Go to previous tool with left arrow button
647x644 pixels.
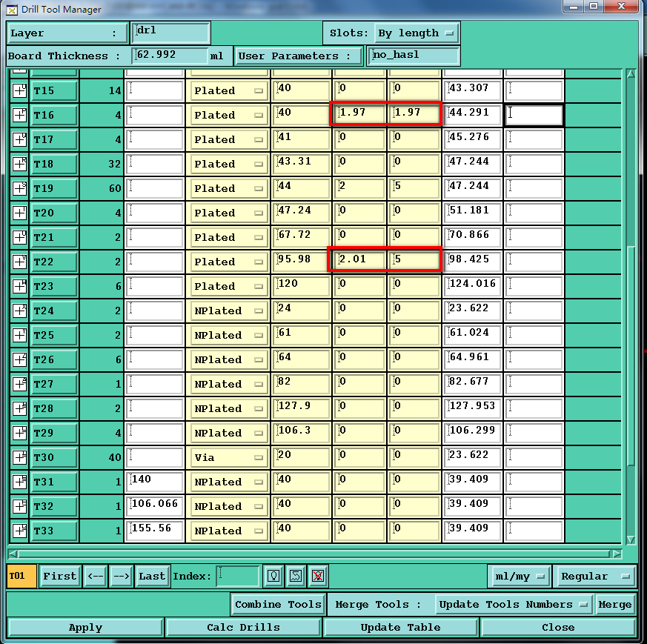pyautogui.click(x=96, y=576)
